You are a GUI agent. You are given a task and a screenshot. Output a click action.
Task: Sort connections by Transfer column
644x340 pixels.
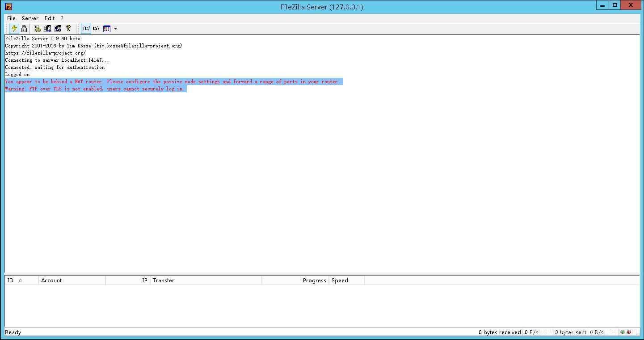click(x=206, y=280)
